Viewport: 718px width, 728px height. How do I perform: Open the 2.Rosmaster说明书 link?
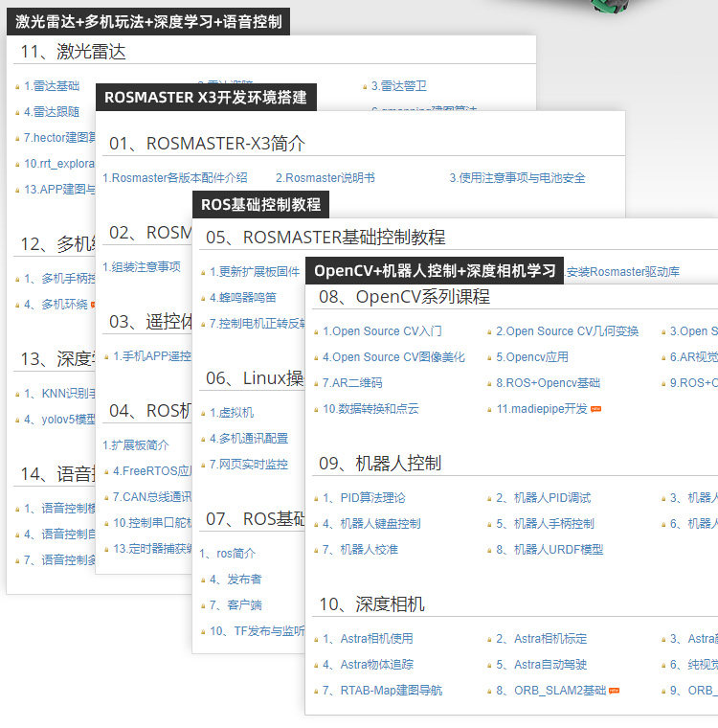click(325, 178)
